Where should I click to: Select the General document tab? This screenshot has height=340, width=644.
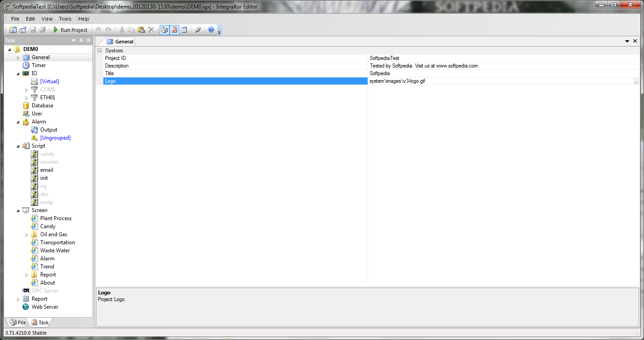pos(120,42)
